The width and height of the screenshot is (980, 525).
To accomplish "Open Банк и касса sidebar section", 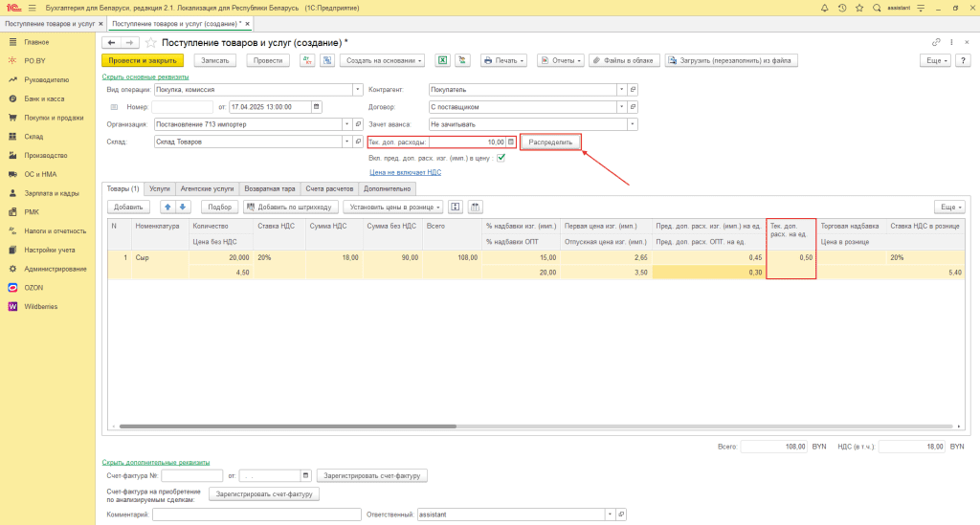I will tap(44, 98).
